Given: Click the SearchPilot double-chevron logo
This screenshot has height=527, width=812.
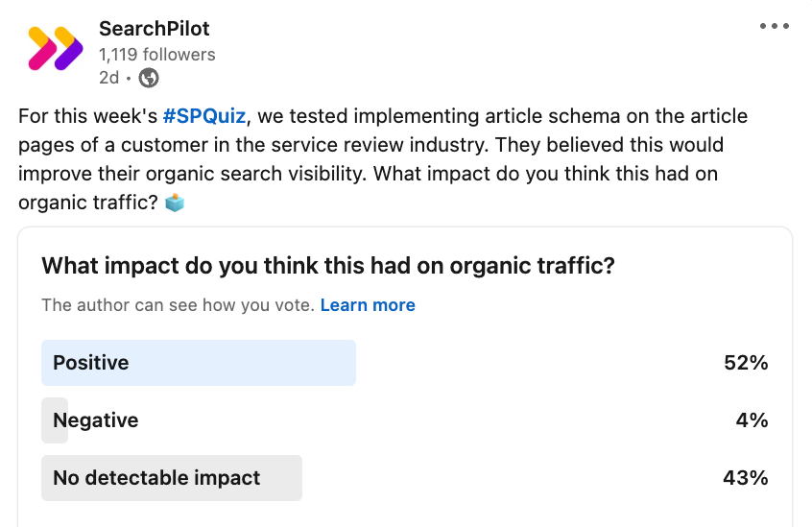Looking at the screenshot, I should [56, 48].
